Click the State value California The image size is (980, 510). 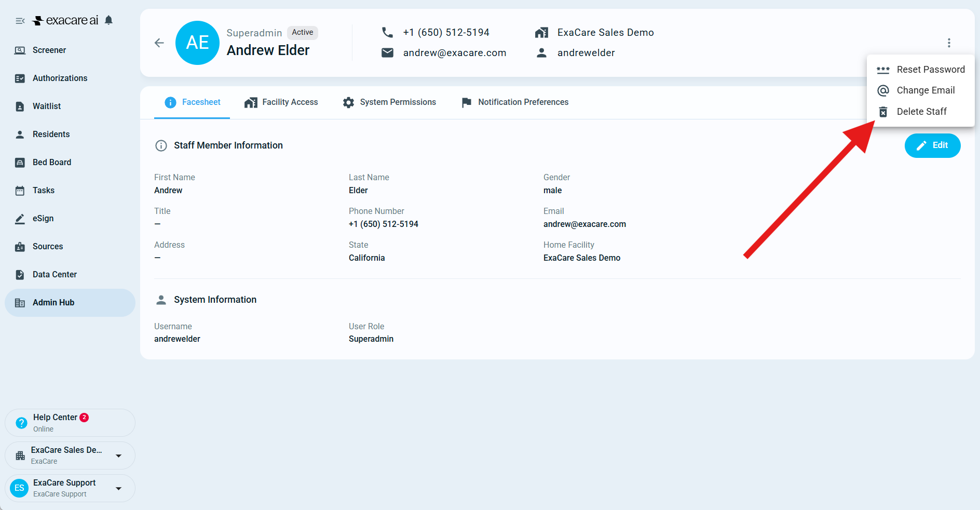(366, 258)
